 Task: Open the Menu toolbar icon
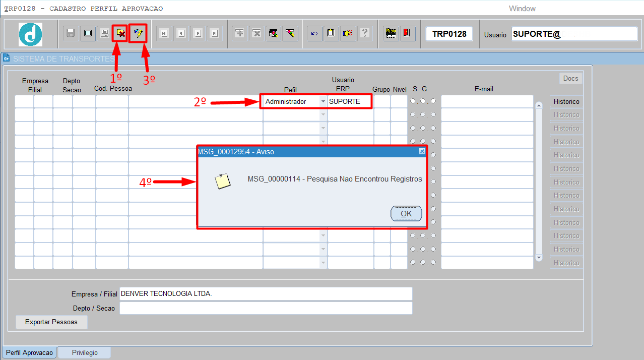391,33
